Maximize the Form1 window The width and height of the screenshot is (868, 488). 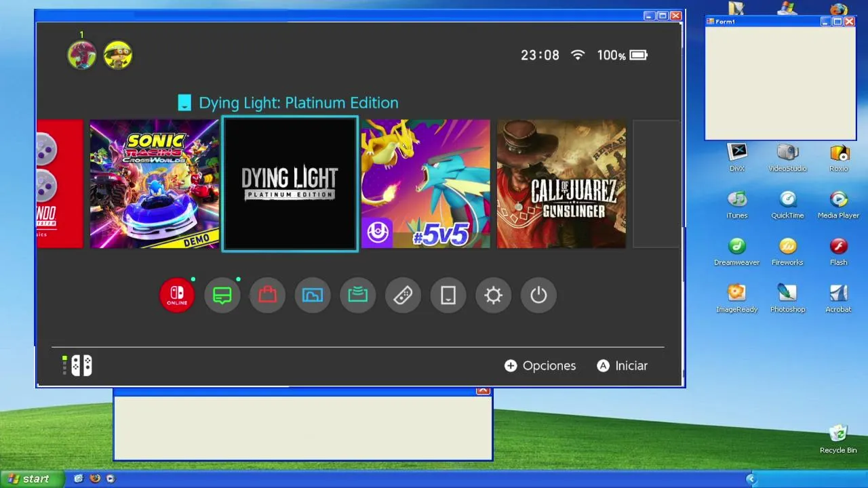(837, 22)
